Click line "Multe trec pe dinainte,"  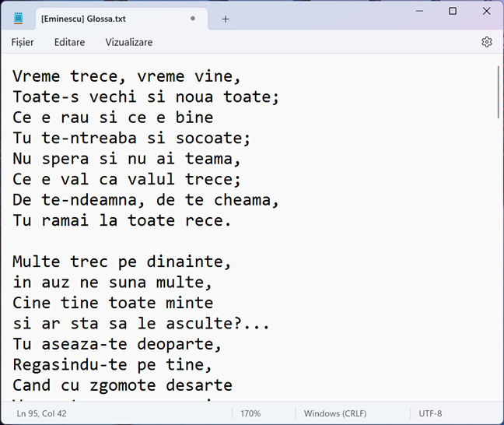122,262
